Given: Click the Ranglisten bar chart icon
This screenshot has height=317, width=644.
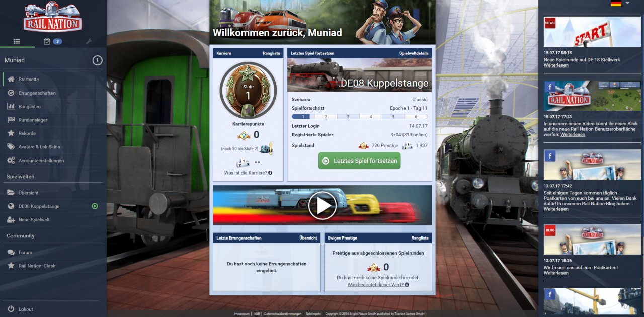Looking at the screenshot, I should click(11, 107).
